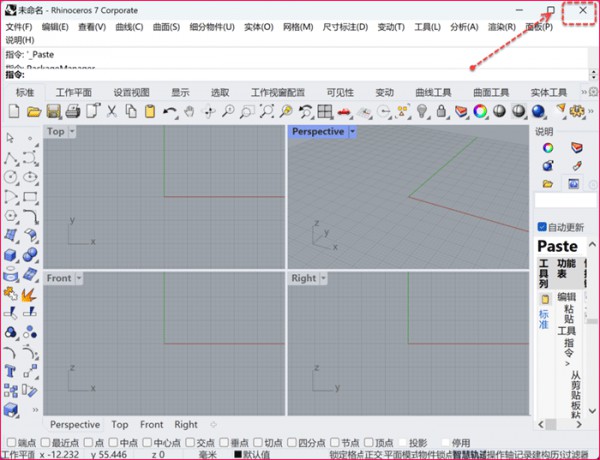Select the Polygon tool in left sidebar
The width and height of the screenshot is (600, 460).
[10, 216]
